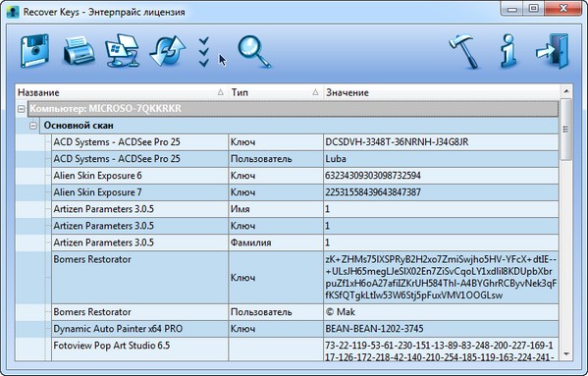This screenshot has height=376, width=588.
Task: Select Fotoview Pop Art Studio 6.5 row
Action: (x=287, y=349)
